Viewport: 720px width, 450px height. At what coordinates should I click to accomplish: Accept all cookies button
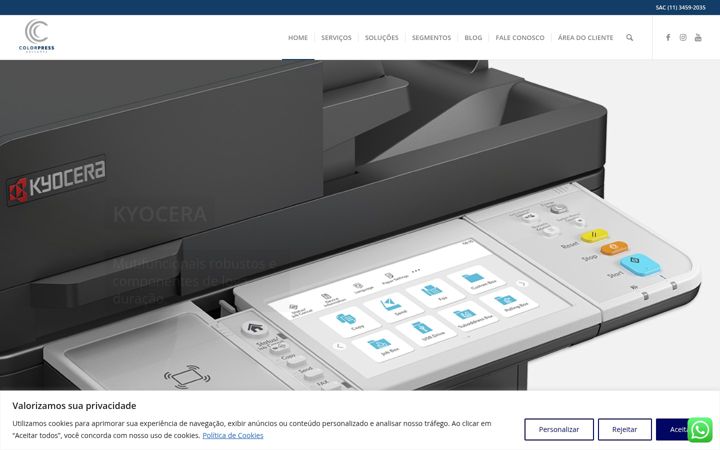[x=674, y=429]
